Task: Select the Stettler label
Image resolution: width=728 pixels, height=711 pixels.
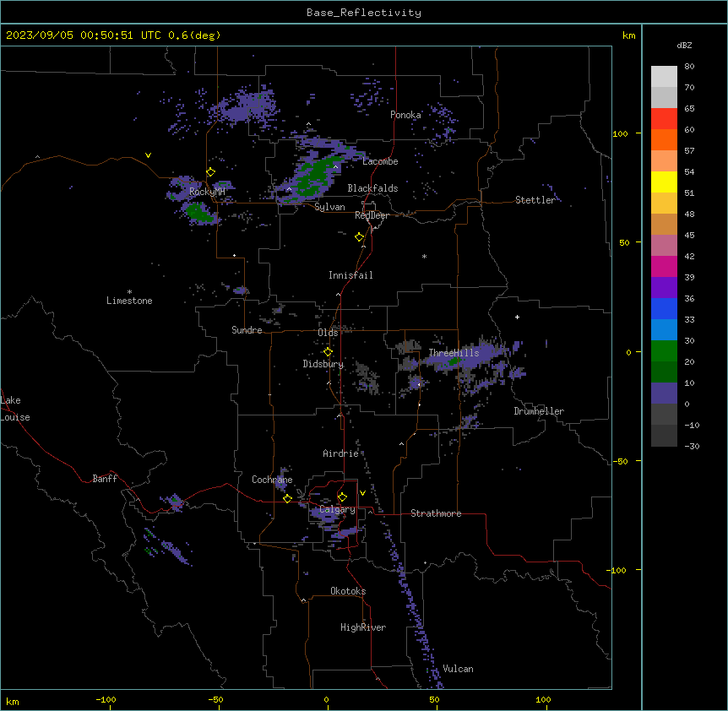Action: tap(535, 200)
